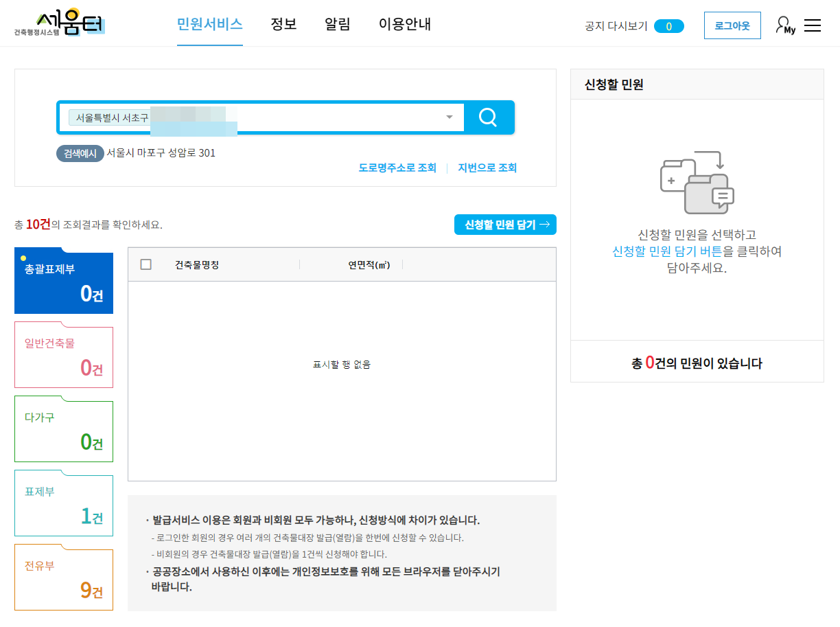840x627 pixels.
Task: Click 총 0건의 민원이 있습니다 text
Action: tap(697, 363)
